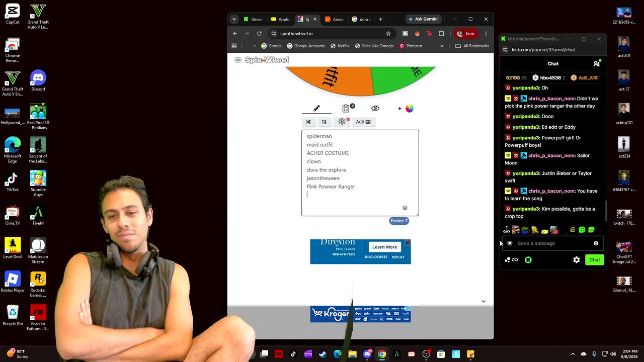
Task: Sort the wheel entries
Action: [x=324, y=122]
